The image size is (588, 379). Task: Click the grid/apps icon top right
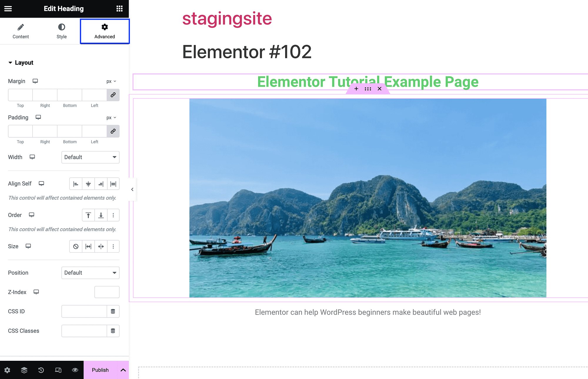click(x=119, y=9)
